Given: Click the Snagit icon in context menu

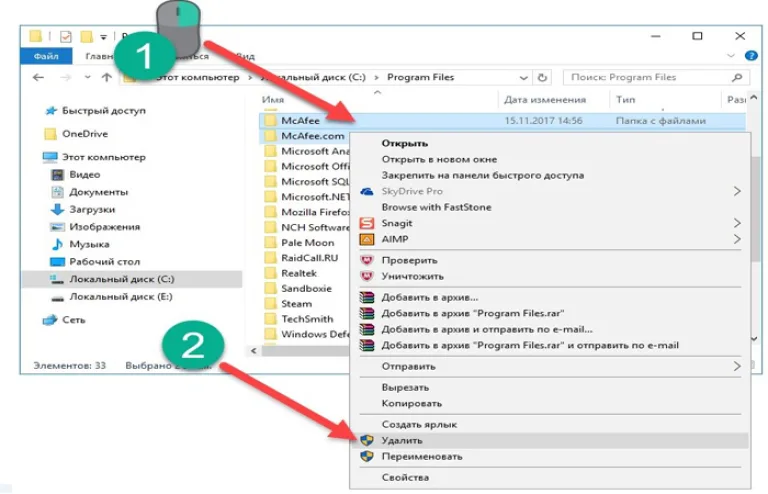Looking at the screenshot, I should pyautogui.click(x=367, y=223).
